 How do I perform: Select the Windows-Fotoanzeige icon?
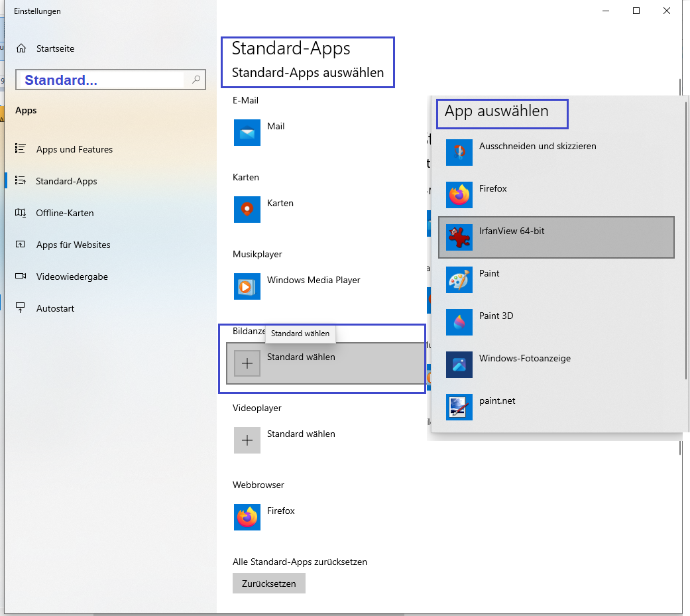pos(459,365)
